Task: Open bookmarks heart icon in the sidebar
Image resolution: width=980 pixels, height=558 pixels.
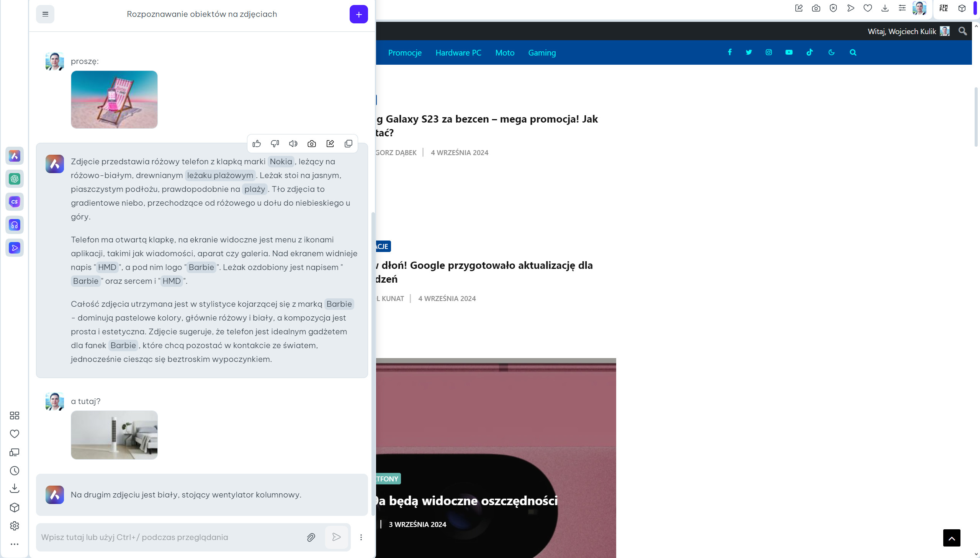Action: click(x=15, y=434)
